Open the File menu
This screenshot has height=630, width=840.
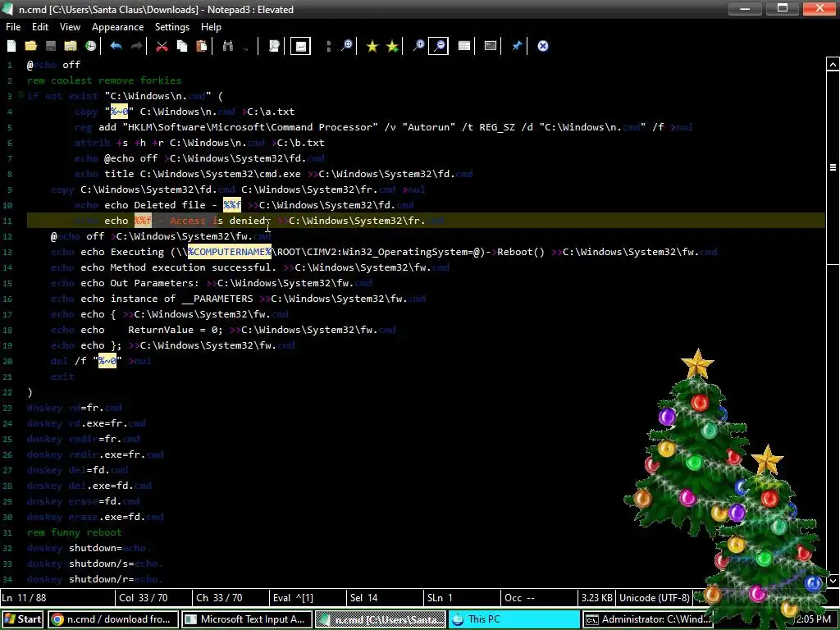[x=13, y=27]
